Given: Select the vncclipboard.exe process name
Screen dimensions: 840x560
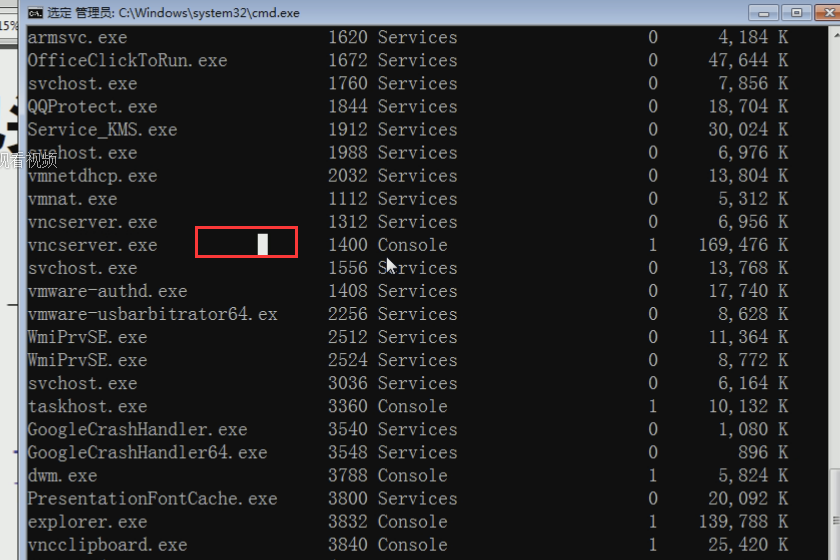Looking at the screenshot, I should (108, 544).
